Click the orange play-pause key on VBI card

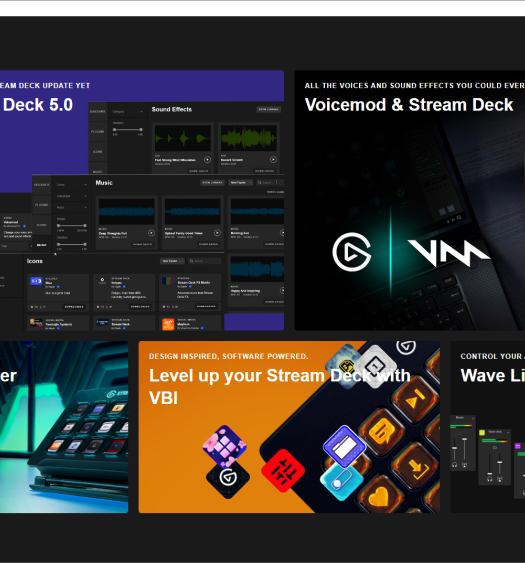tap(415, 399)
